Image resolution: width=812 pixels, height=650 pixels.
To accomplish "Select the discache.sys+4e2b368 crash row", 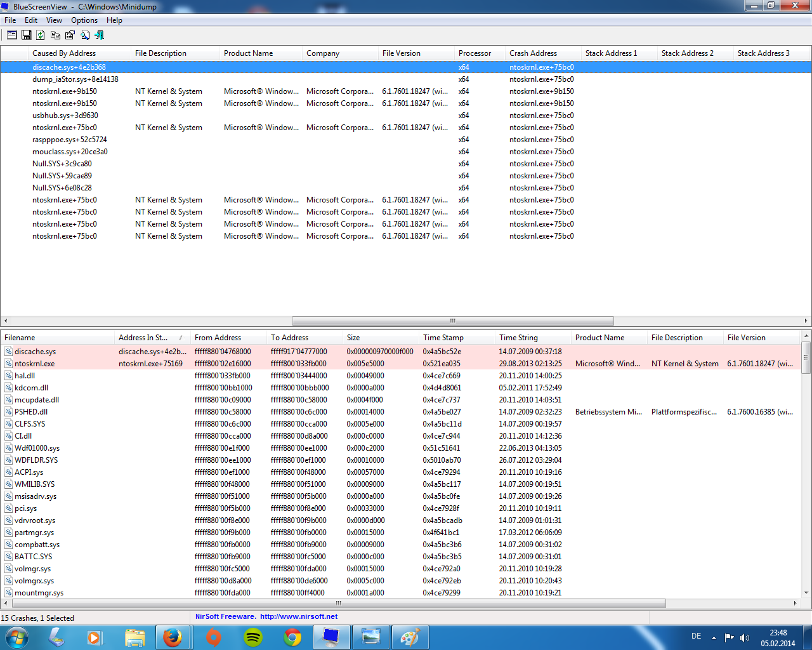I will click(406, 67).
